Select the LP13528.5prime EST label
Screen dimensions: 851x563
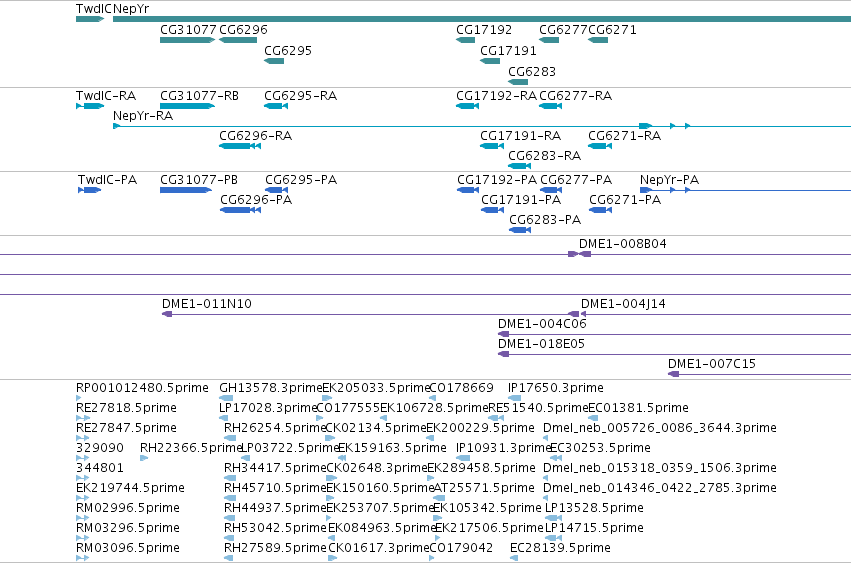pyautogui.click(x=594, y=509)
